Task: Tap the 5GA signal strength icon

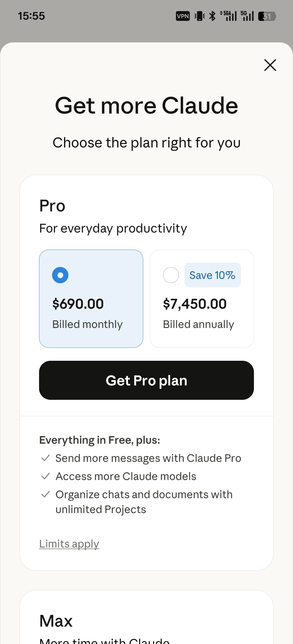Action: 228,16
